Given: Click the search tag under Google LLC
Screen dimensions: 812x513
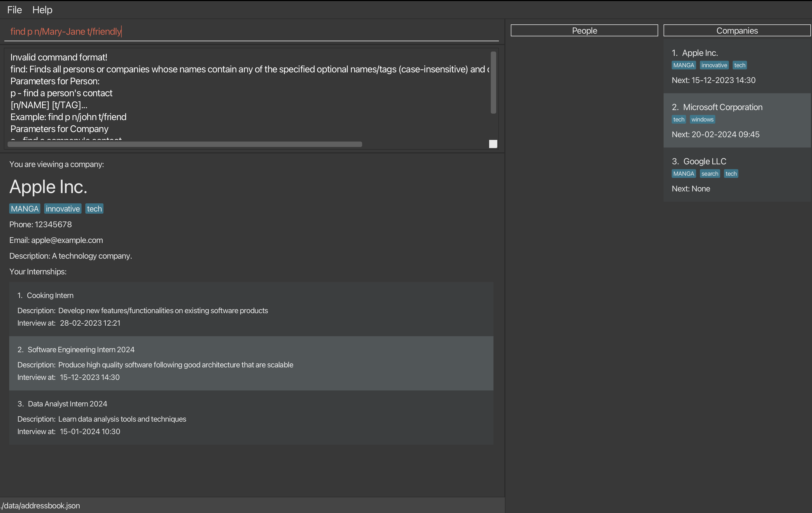Looking at the screenshot, I should click(x=710, y=174).
